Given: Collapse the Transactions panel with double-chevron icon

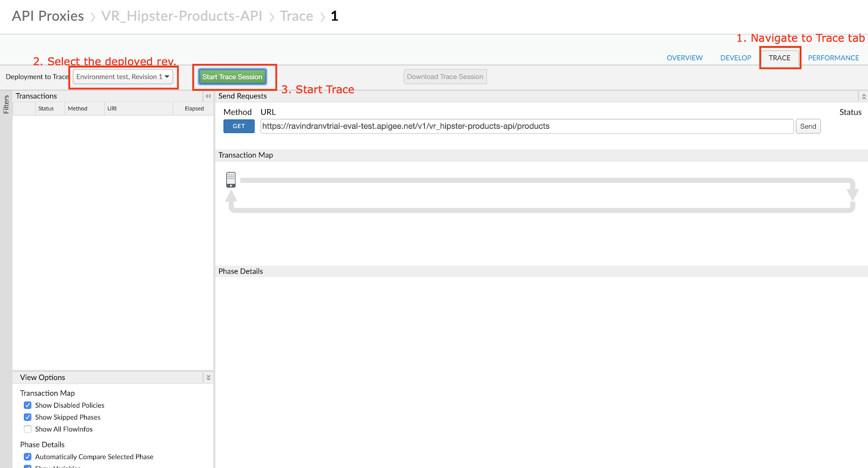Looking at the screenshot, I should pyautogui.click(x=208, y=96).
